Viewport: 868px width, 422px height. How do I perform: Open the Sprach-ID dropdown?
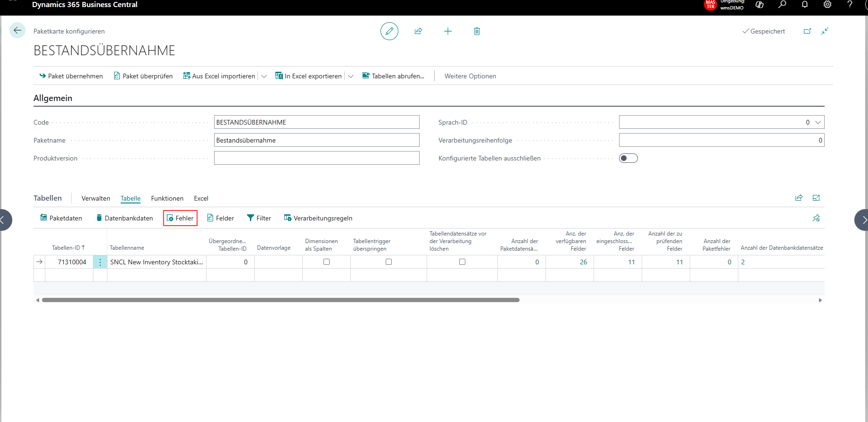coord(818,122)
